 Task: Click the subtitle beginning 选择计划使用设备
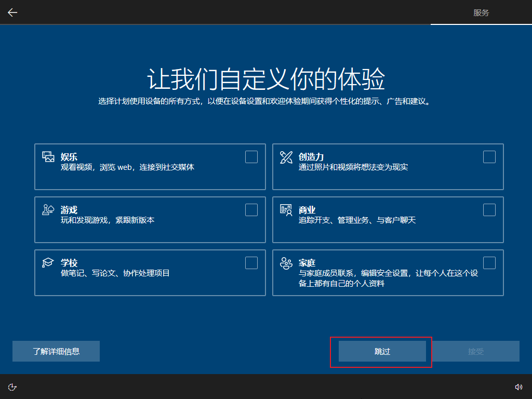[x=265, y=101]
